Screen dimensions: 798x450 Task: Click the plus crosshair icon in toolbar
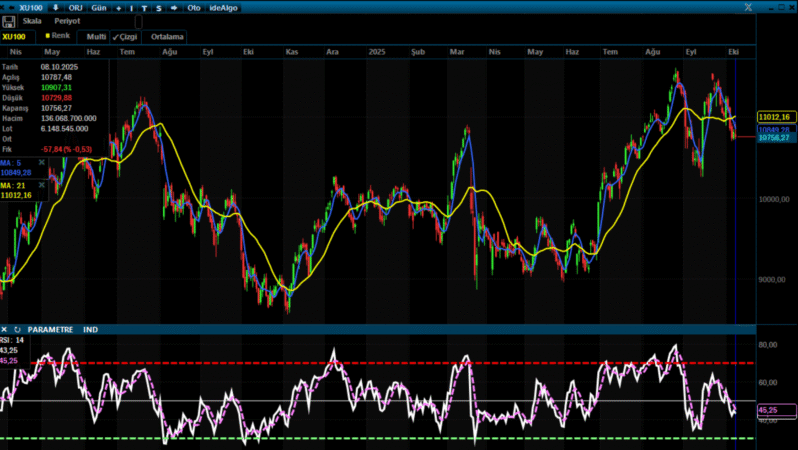pos(119,7)
